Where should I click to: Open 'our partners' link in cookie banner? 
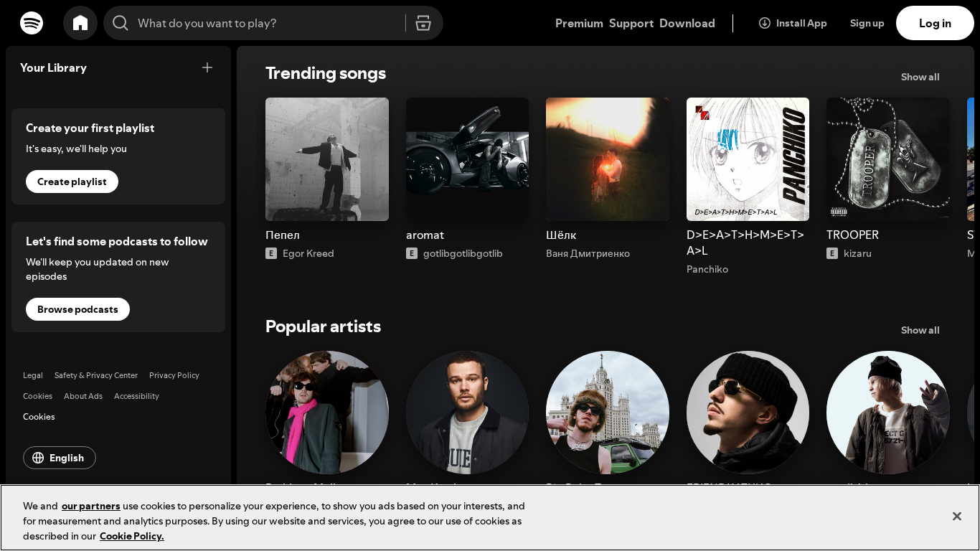click(91, 506)
